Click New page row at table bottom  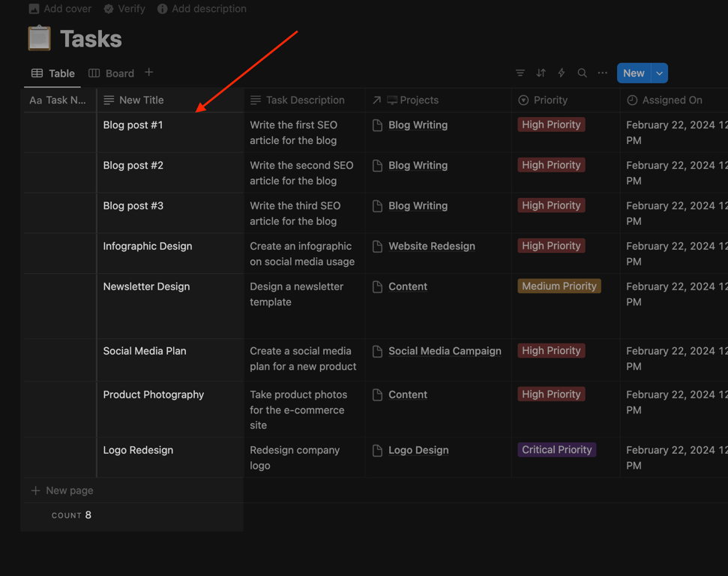(x=69, y=490)
